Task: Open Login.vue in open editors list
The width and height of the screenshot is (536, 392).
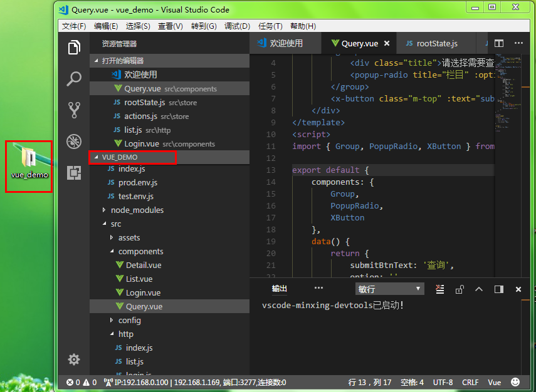Action: pos(169,144)
